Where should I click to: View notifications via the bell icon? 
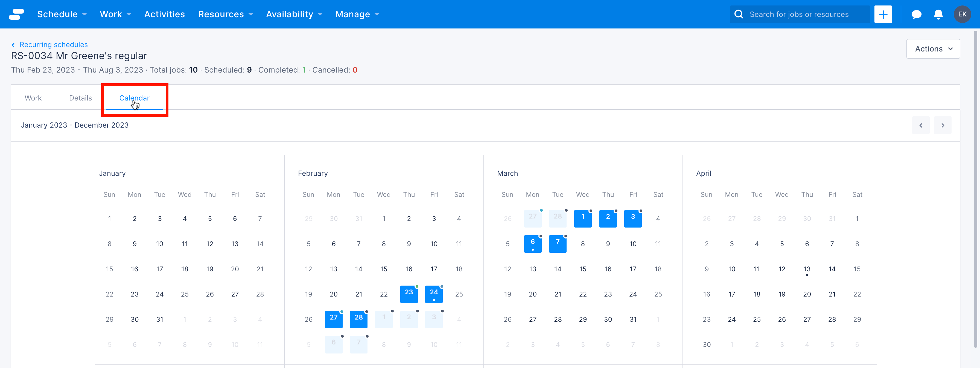[938, 14]
